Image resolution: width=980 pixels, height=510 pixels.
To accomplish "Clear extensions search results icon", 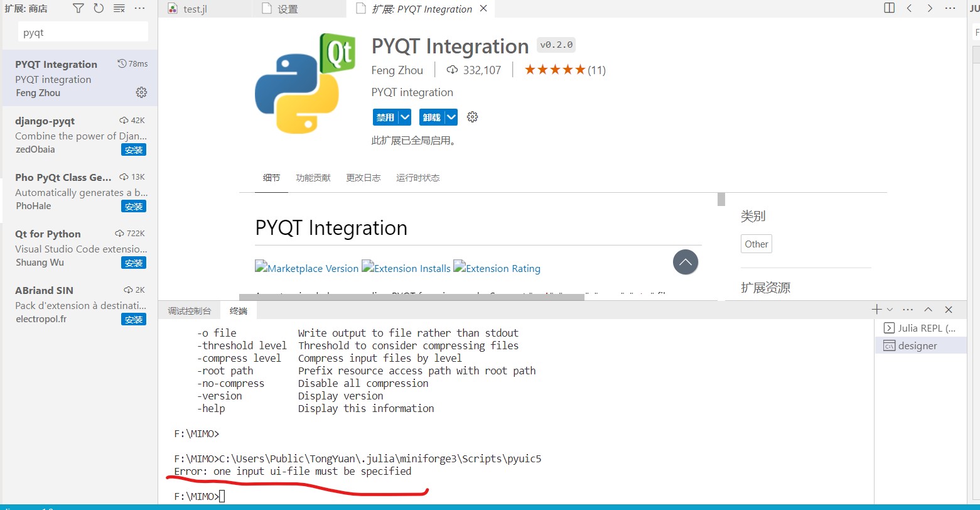I will (119, 9).
